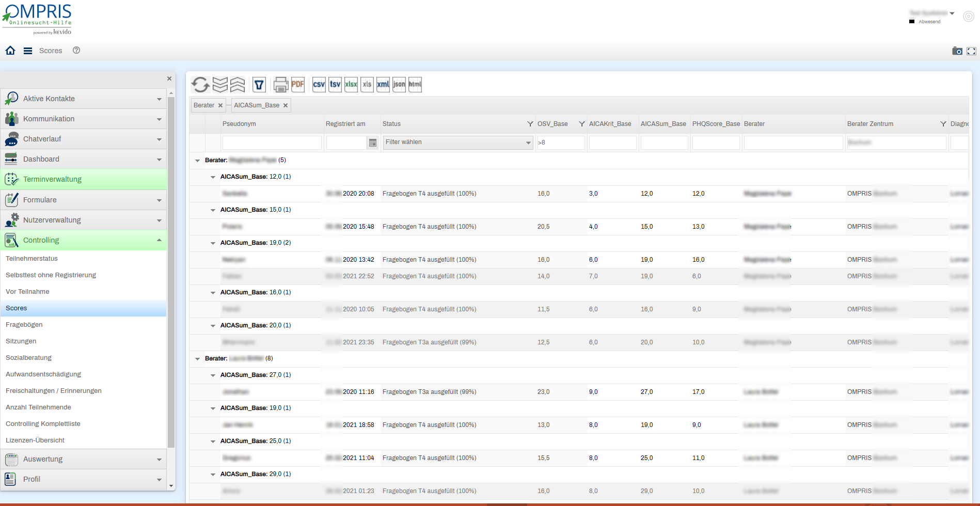Take a screenshot with the camera icon

coord(957,51)
